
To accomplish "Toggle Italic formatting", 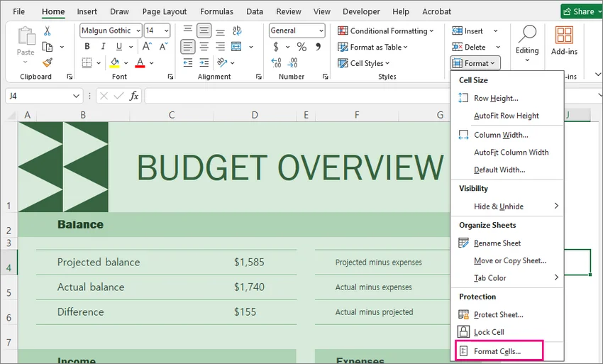I will 103,47.
